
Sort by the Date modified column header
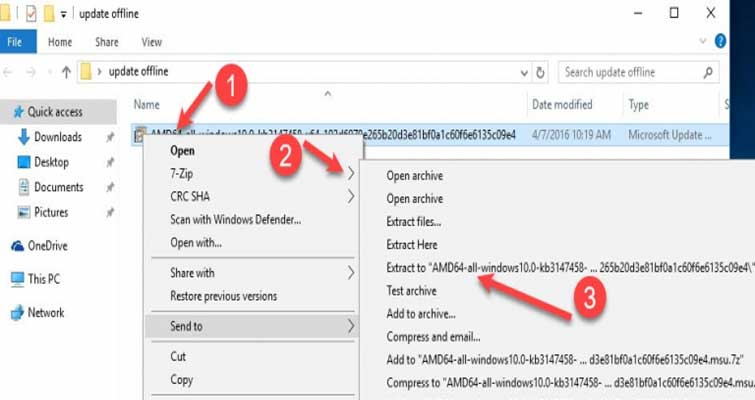tap(562, 104)
